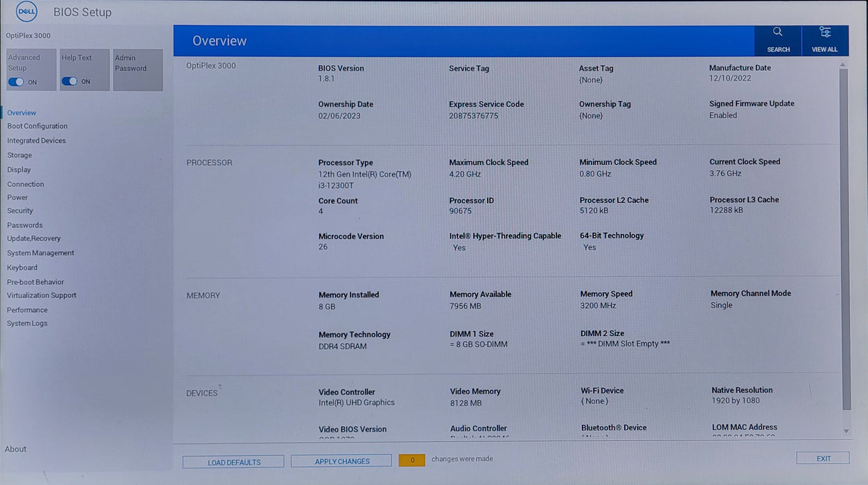The image size is (868, 485).
Task: Toggle the Help Text switch
Action: pos(69,81)
